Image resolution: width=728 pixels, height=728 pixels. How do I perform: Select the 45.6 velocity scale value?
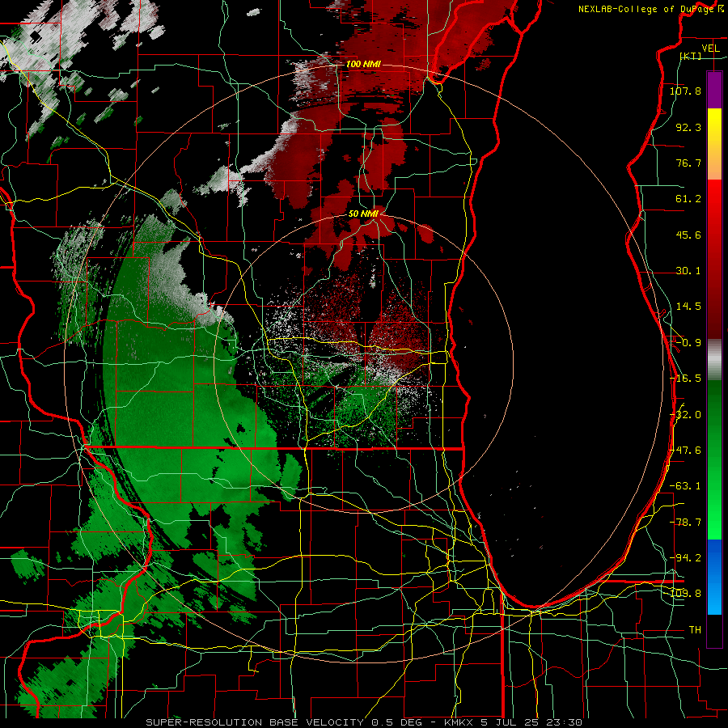coord(688,235)
